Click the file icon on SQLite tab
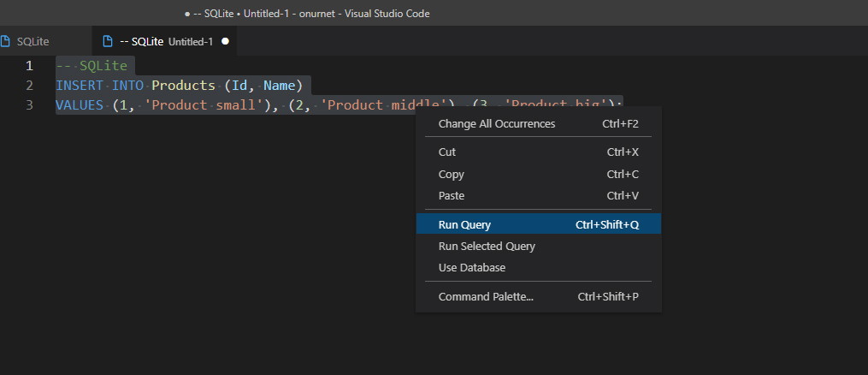Viewport: 868px width, 375px height. 5,42
